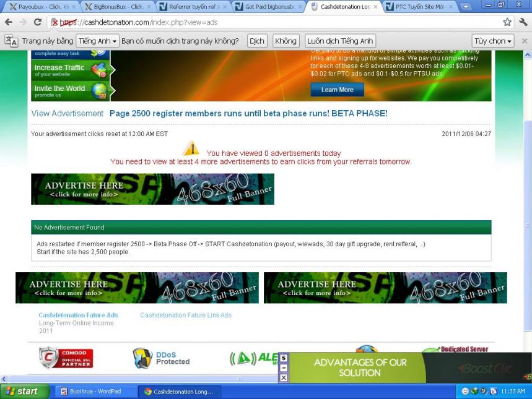Click bottom-left Advertise Here banner
The width and height of the screenshot is (532, 399).
(x=137, y=288)
